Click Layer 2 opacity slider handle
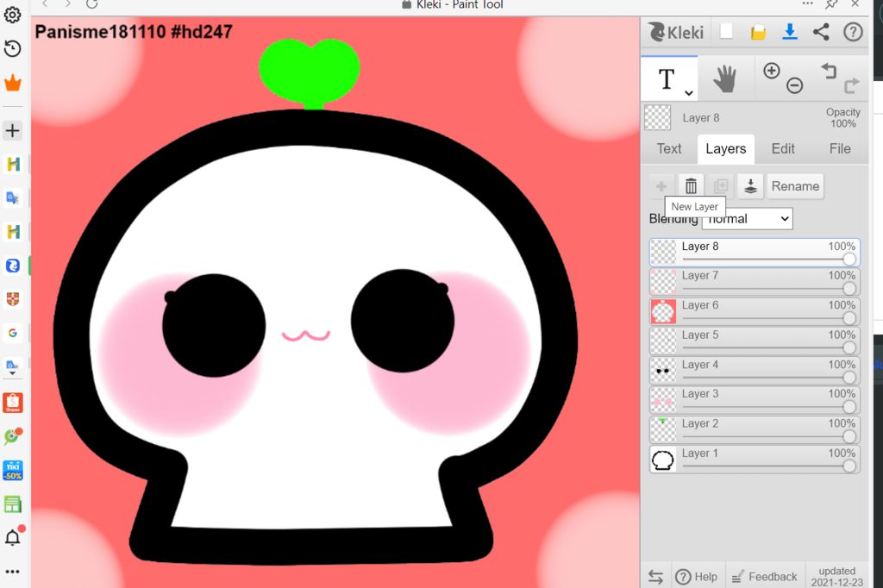The image size is (883, 588). pyautogui.click(x=849, y=436)
